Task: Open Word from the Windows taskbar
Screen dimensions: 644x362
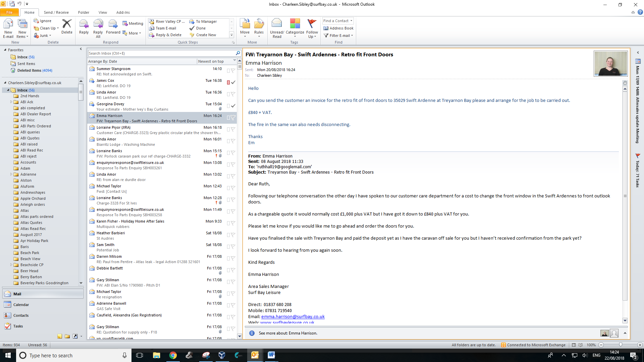Action: point(271,355)
